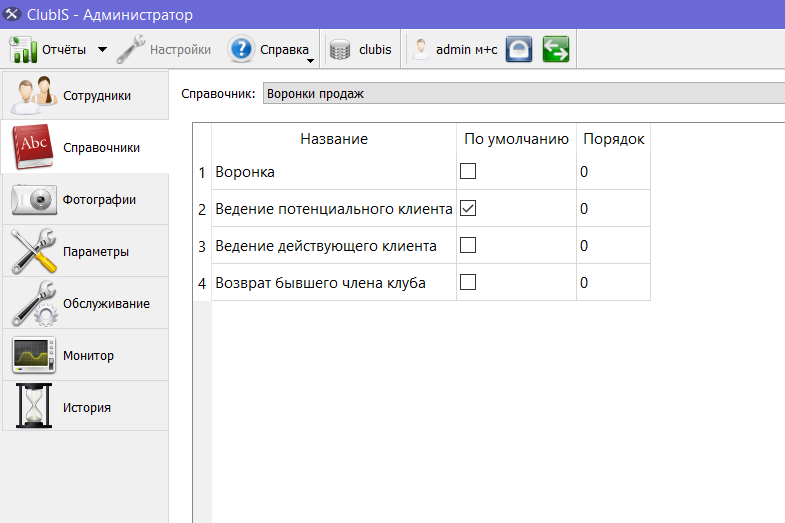Expand the Справка dropdown arrow
The image size is (785, 523).
(310, 61)
